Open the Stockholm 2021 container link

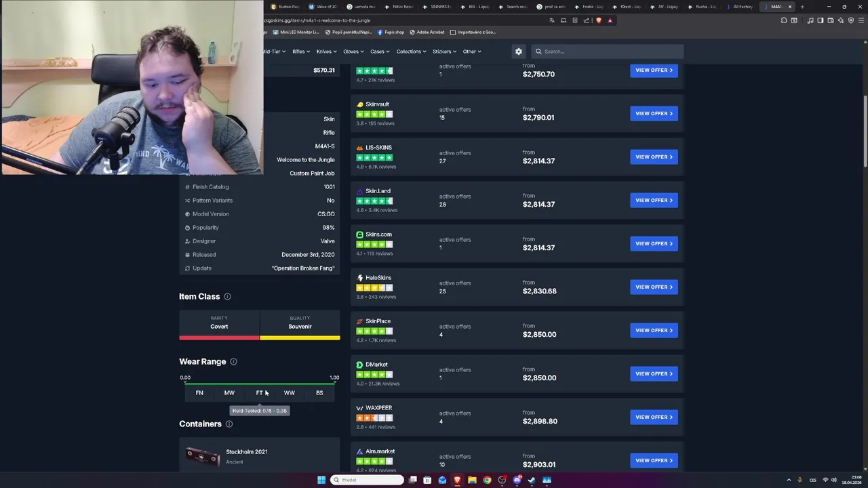[x=246, y=452]
